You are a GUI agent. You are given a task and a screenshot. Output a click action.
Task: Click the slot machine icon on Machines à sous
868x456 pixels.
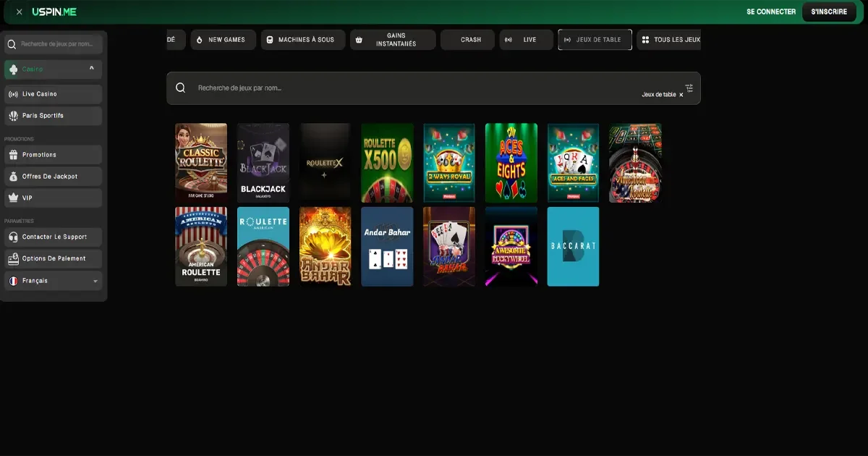270,40
